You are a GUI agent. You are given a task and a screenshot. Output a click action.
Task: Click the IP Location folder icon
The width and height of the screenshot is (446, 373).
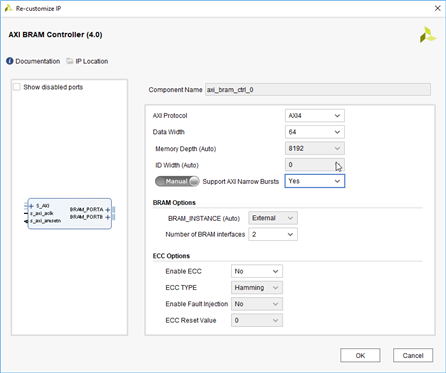(70, 61)
